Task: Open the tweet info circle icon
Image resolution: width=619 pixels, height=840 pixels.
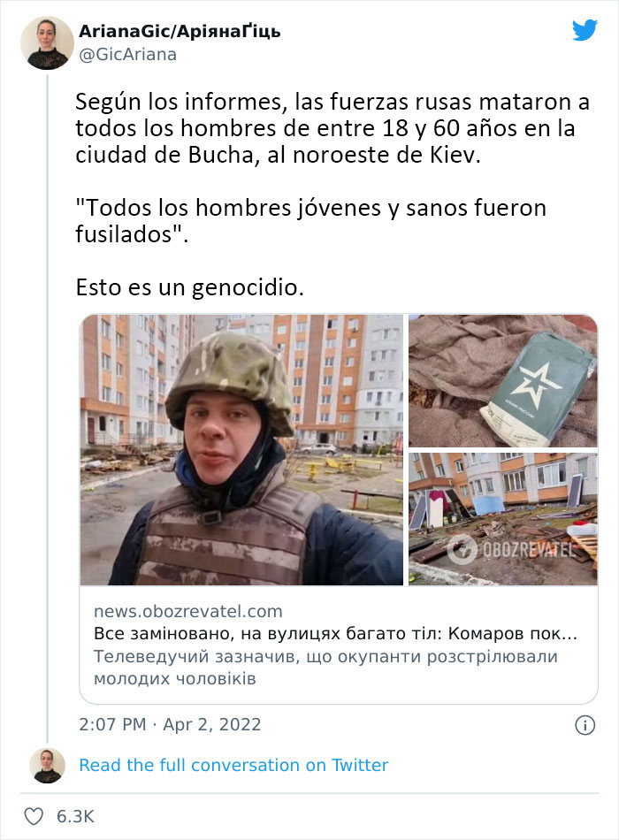Action: tap(585, 725)
